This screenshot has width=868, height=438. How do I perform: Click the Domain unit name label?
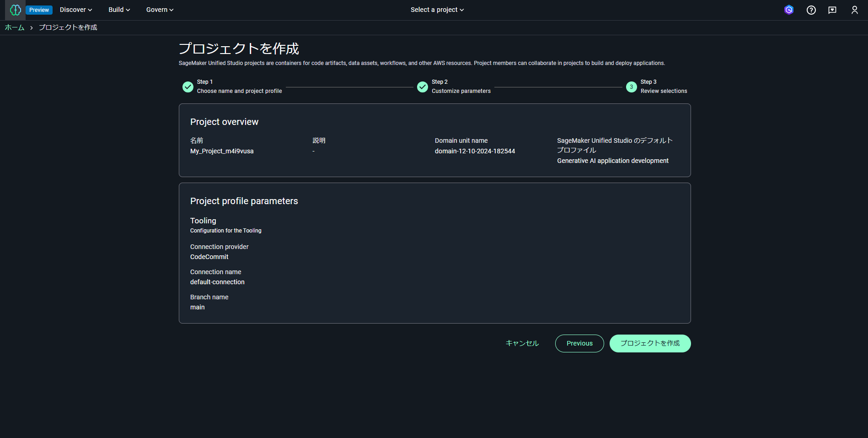(x=461, y=141)
